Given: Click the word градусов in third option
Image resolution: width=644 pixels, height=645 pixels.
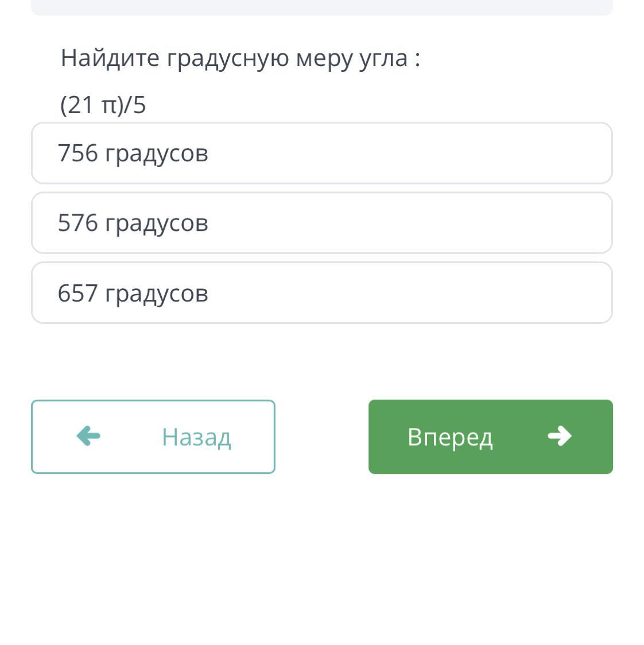Looking at the screenshot, I should tap(157, 295).
